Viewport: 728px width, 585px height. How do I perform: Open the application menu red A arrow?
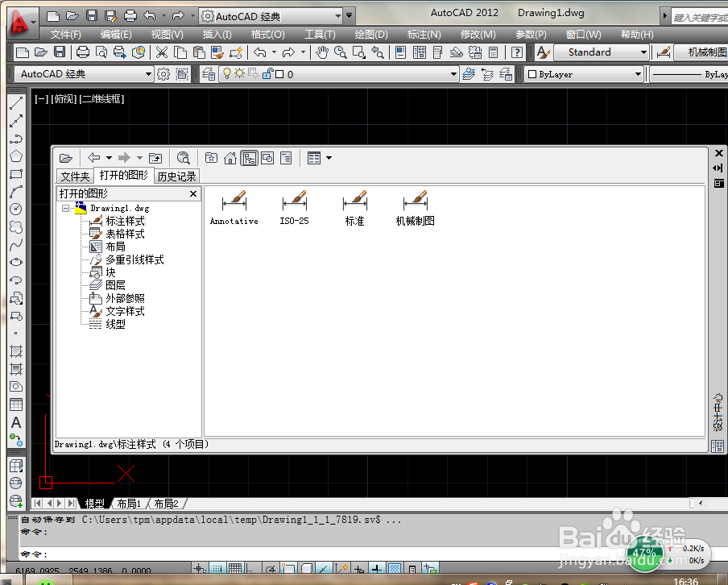pyautogui.click(x=34, y=22)
